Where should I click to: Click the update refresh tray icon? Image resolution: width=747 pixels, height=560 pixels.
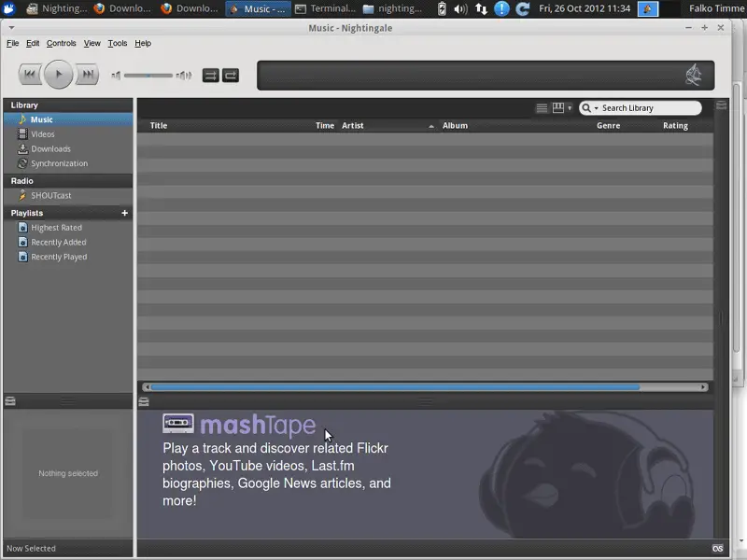[x=522, y=8]
